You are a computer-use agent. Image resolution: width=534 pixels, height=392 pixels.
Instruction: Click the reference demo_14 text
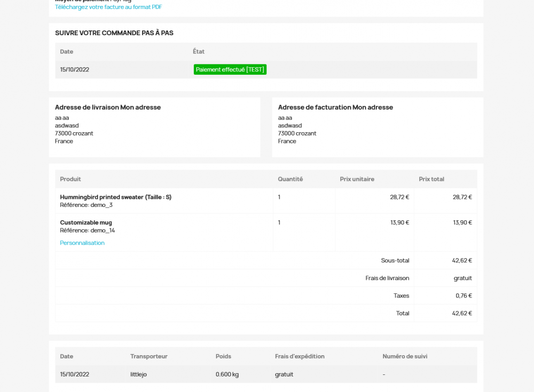pyautogui.click(x=87, y=230)
